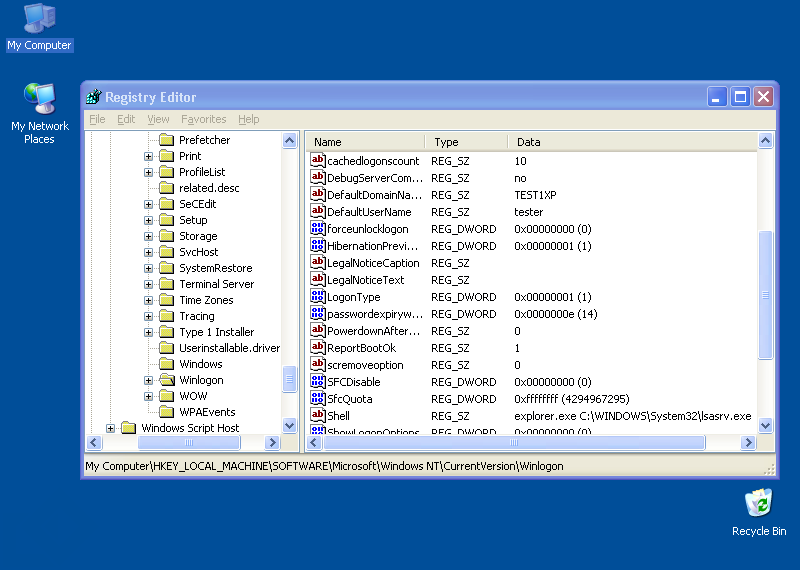Click tree pane scroll up arrow
Screen dimensions: 800x570
(x=289, y=140)
